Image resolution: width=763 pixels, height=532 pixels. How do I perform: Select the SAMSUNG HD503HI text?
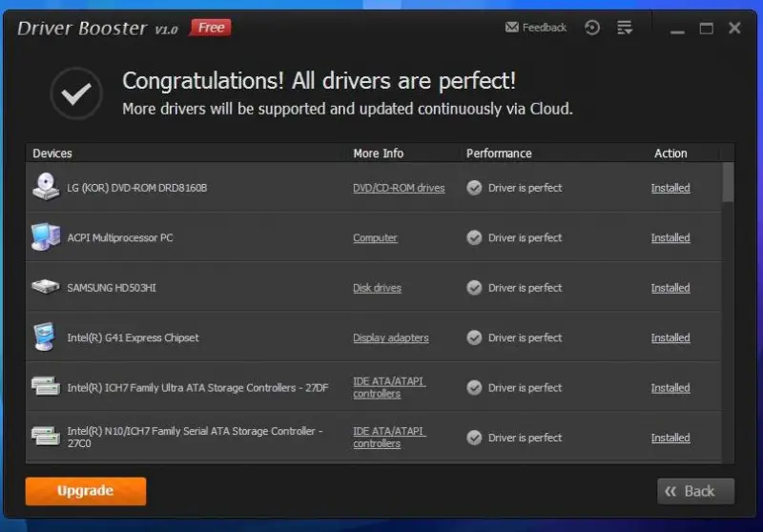(x=112, y=288)
